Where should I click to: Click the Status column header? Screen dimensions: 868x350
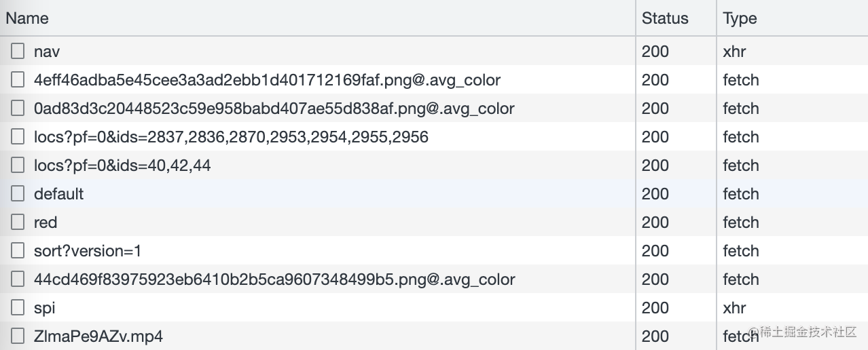point(665,18)
